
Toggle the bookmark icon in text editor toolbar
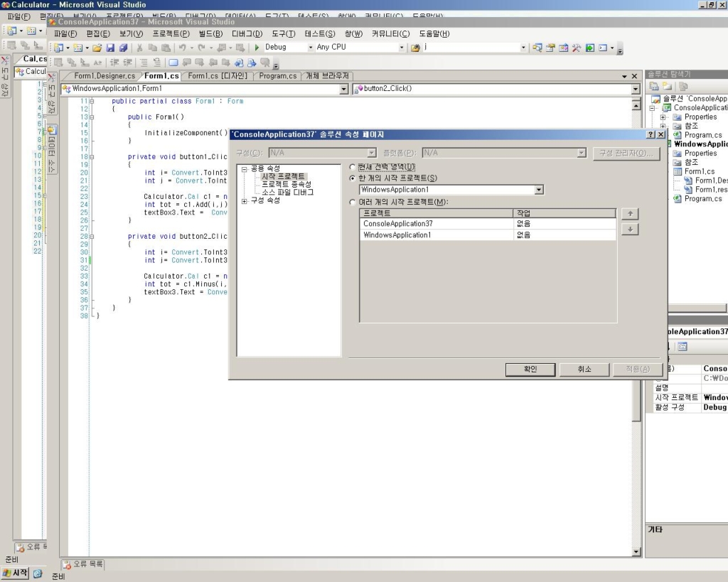pyautogui.click(x=173, y=63)
